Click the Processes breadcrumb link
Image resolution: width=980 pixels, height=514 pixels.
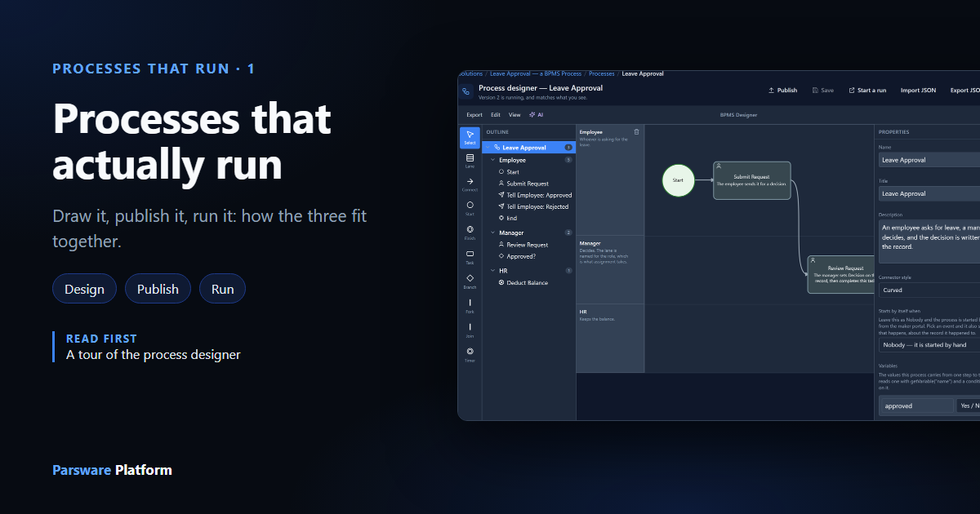tap(602, 73)
